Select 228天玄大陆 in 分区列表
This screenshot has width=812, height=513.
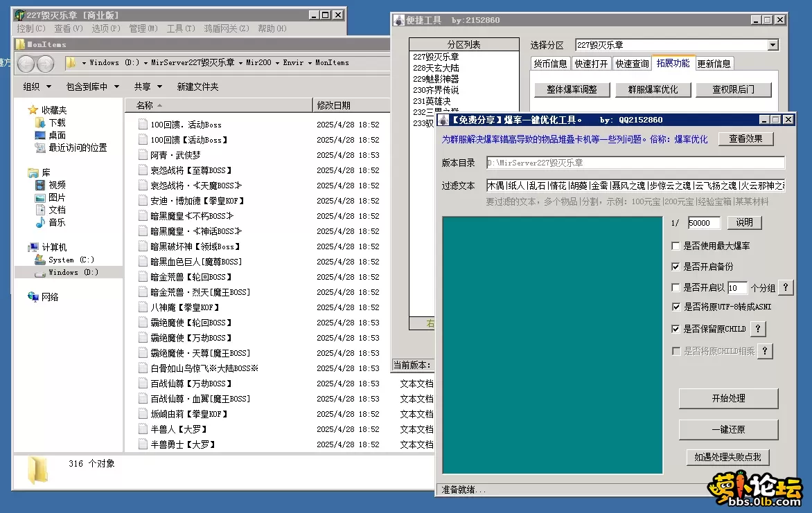(436, 68)
